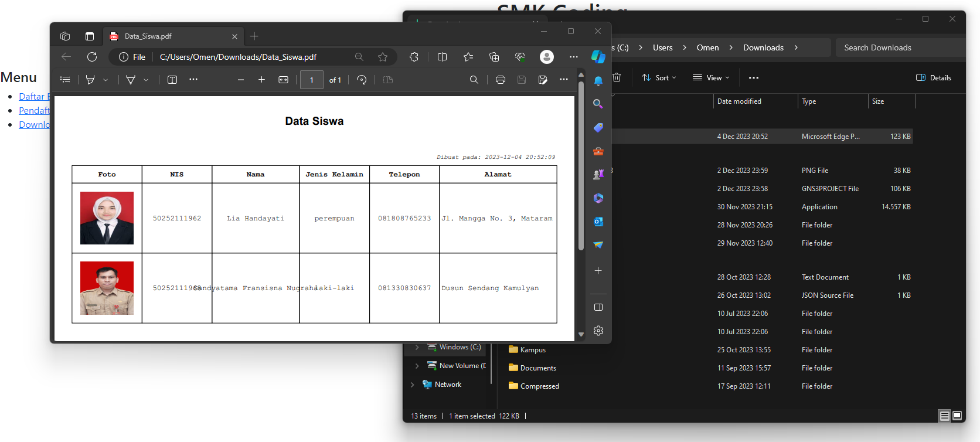The height and width of the screenshot is (442, 980).
Task: Switch File Explorer to details list view
Action: click(944, 416)
